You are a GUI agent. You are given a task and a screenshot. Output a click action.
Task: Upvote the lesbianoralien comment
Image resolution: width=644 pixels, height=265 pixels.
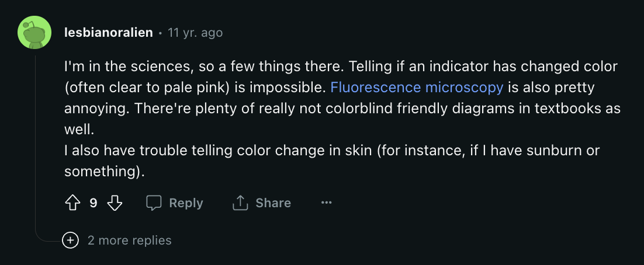[x=72, y=203]
